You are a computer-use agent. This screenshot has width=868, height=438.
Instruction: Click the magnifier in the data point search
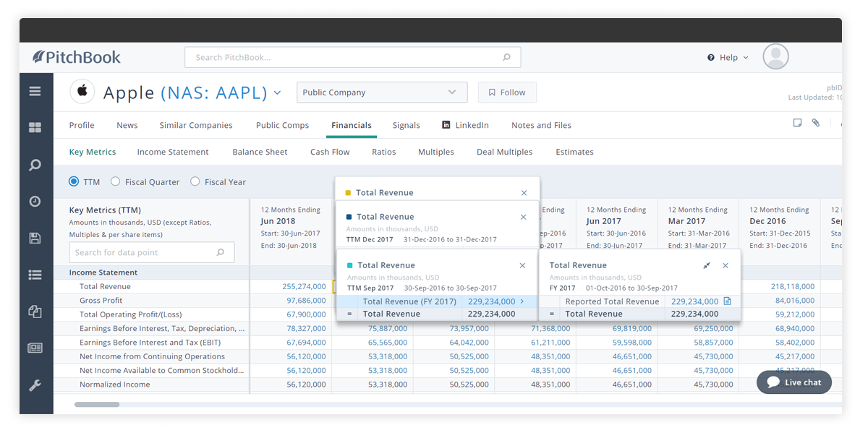221,252
